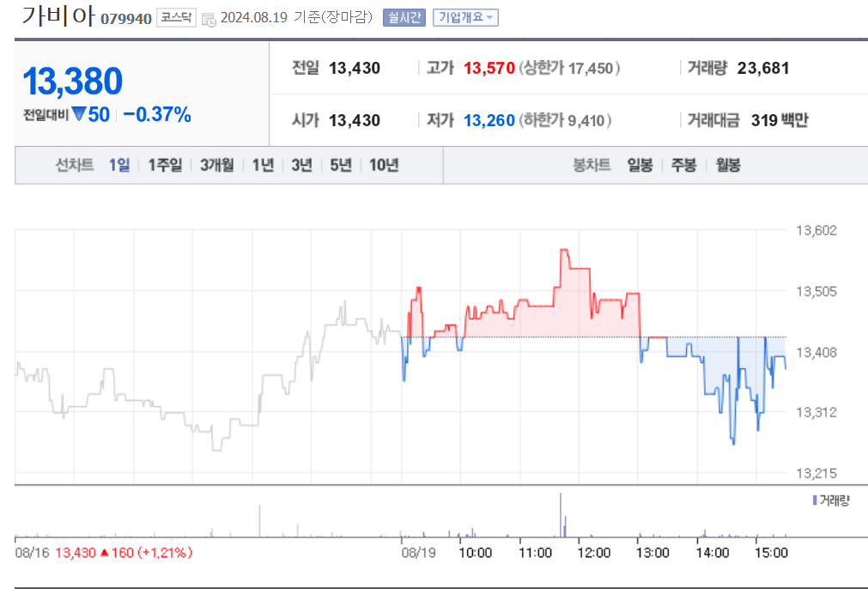Click the 08/16 close 13,430 +1.21% text
The width and height of the screenshot is (868, 589).
tap(124, 552)
